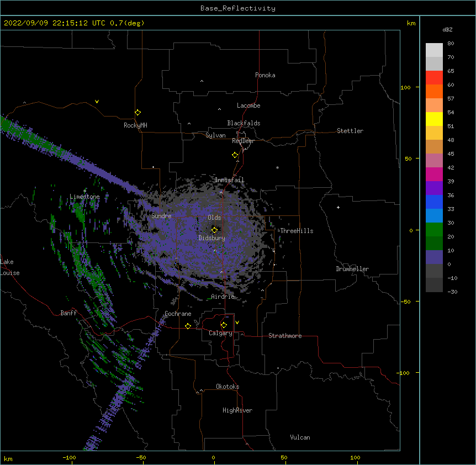
Task: Click the Limestone label
Action: (84, 197)
